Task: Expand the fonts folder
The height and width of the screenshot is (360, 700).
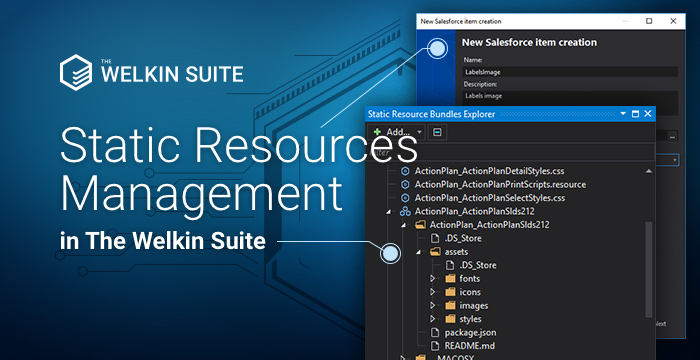Action: [x=433, y=279]
